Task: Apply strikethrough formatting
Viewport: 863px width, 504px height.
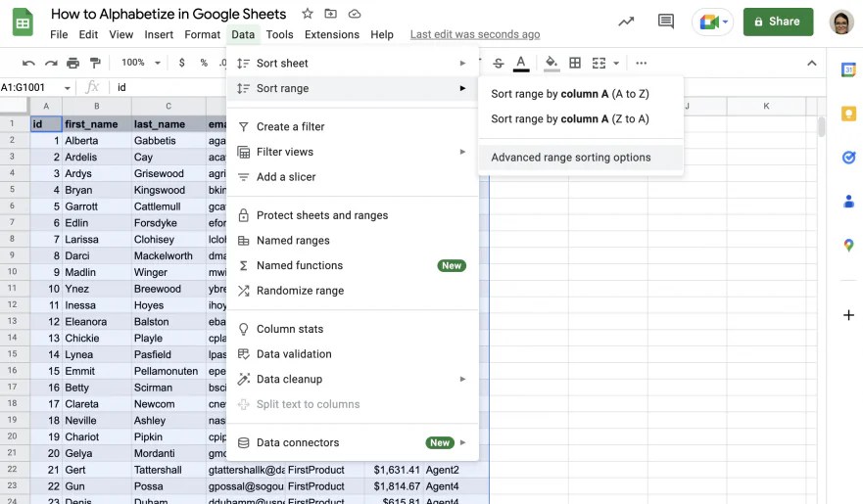Action: tap(498, 63)
